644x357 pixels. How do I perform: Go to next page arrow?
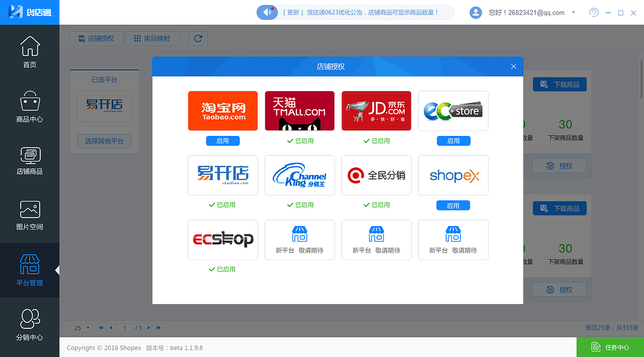click(x=149, y=328)
